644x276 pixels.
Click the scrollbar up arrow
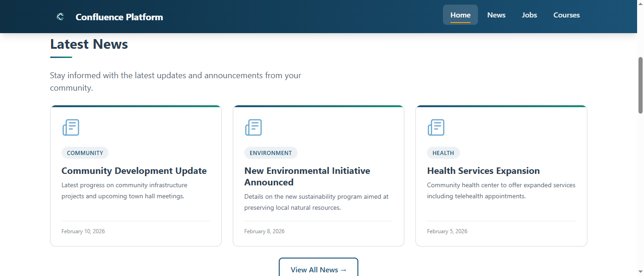640,3
